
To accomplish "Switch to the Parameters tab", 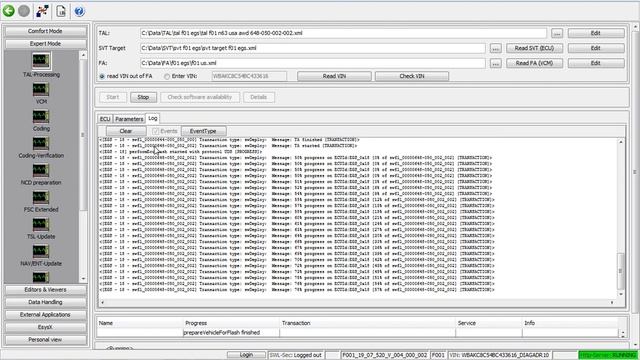I will tap(129, 119).
